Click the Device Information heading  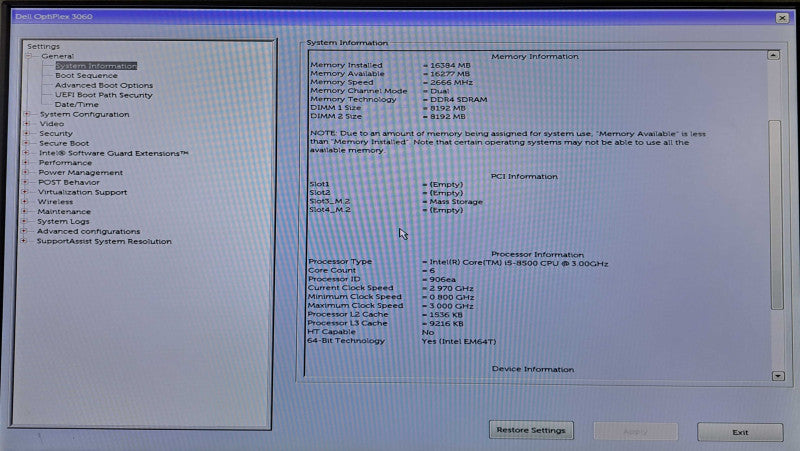pyautogui.click(x=533, y=369)
